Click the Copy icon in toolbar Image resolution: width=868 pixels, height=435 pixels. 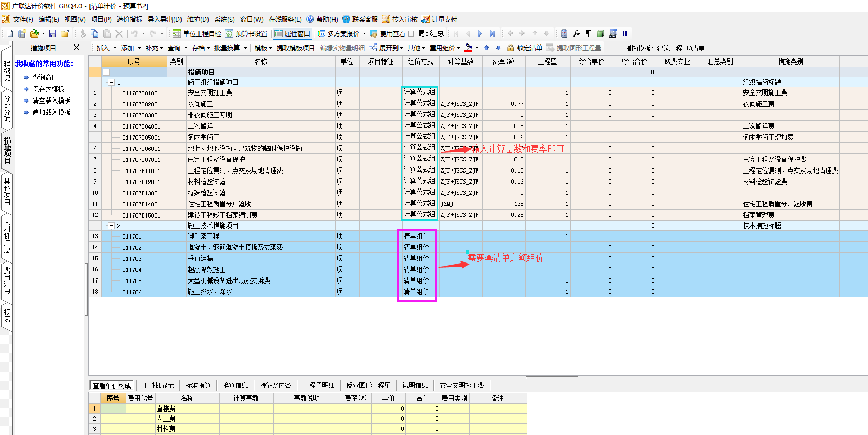95,33
